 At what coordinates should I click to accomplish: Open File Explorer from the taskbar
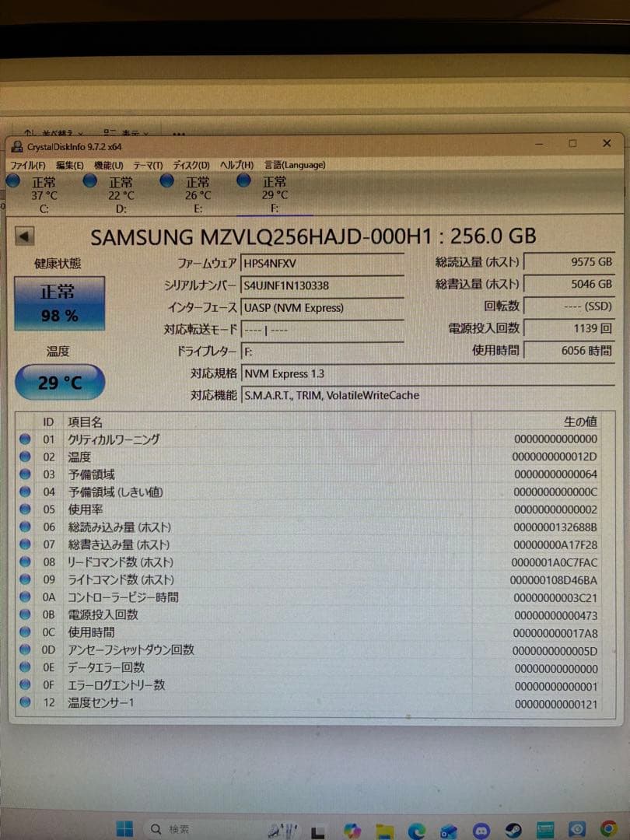coord(385,831)
